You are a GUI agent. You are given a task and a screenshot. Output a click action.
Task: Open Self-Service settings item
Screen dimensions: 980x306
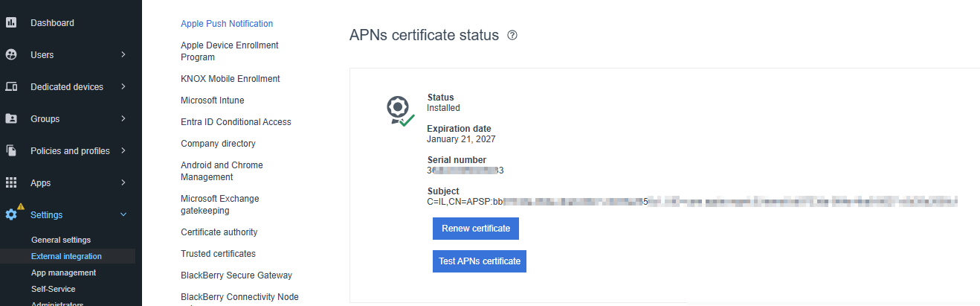coord(54,289)
